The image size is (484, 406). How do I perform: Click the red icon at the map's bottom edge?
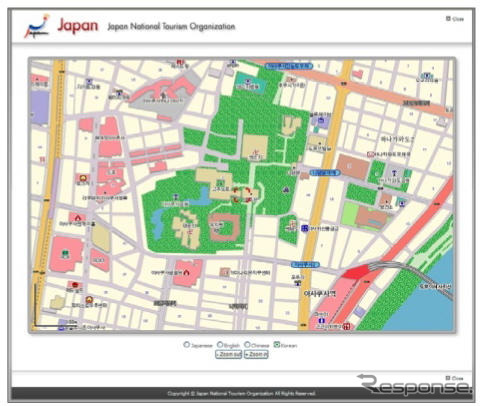click(x=346, y=326)
